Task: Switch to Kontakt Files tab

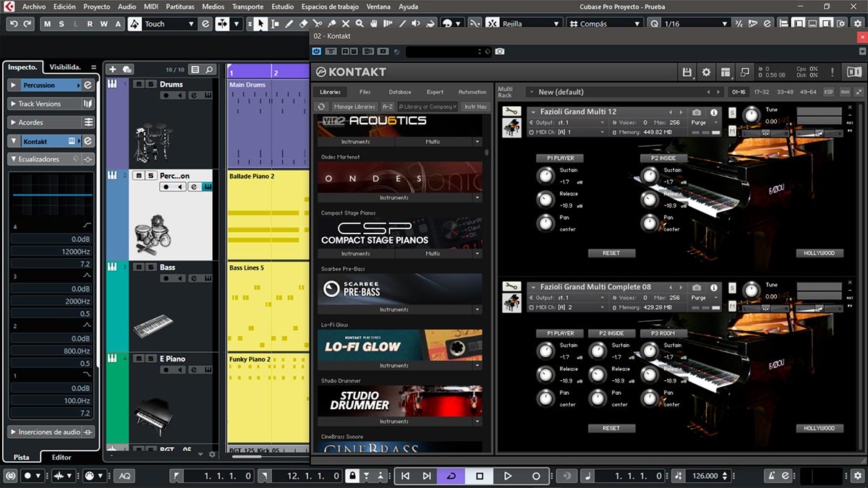Action: [x=365, y=92]
